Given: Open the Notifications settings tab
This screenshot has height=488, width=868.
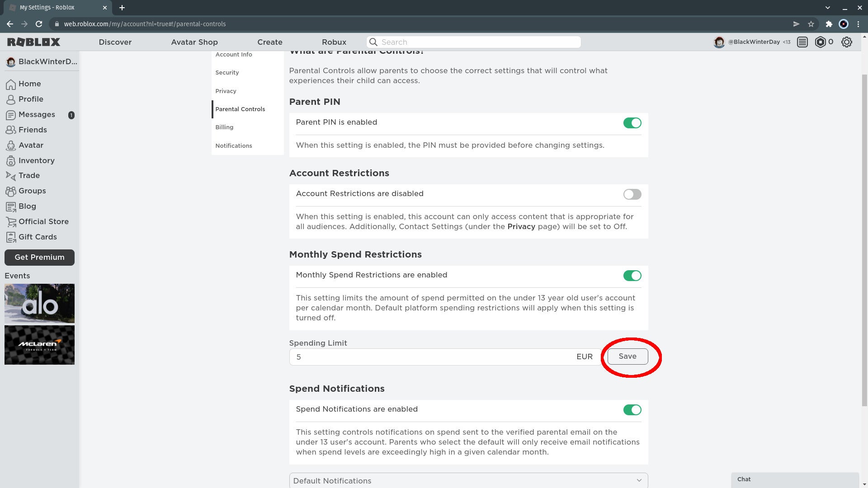Looking at the screenshot, I should point(248,146).
